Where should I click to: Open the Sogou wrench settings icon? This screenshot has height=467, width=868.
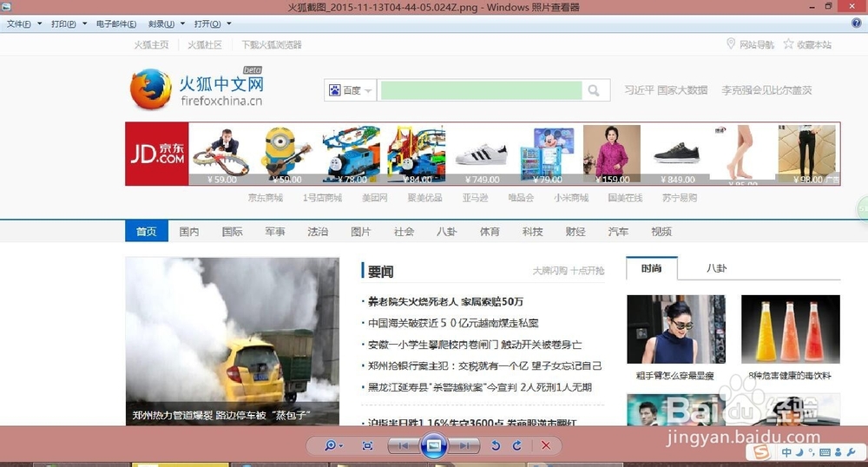point(852,452)
